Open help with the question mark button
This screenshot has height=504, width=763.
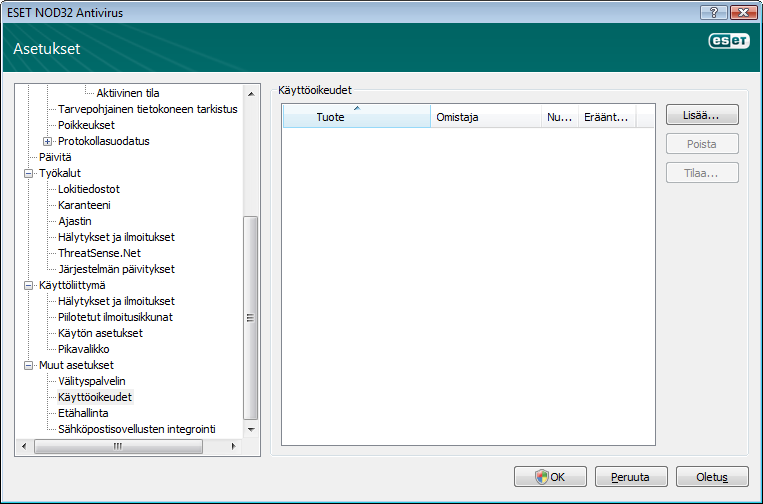click(714, 12)
